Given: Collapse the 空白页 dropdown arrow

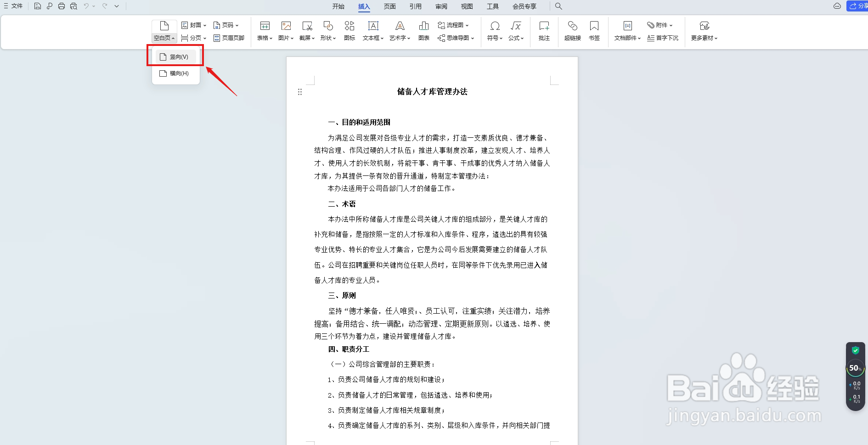Looking at the screenshot, I should click(173, 39).
